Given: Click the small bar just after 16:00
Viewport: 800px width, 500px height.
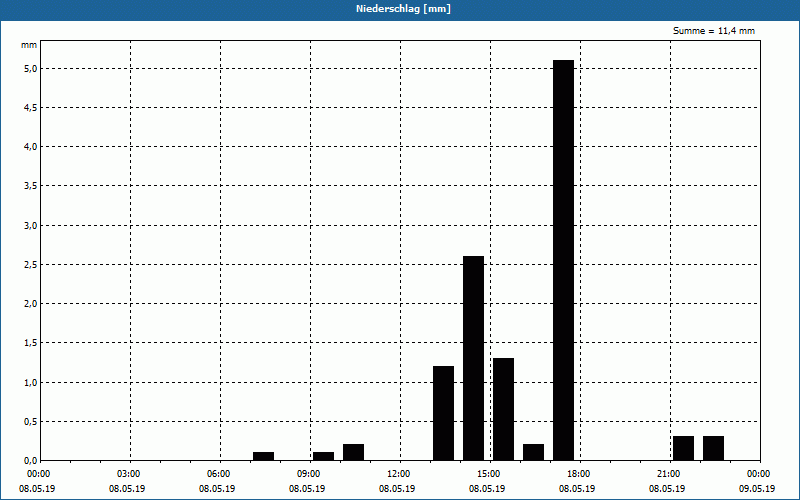Looking at the screenshot, I should 533,453.
